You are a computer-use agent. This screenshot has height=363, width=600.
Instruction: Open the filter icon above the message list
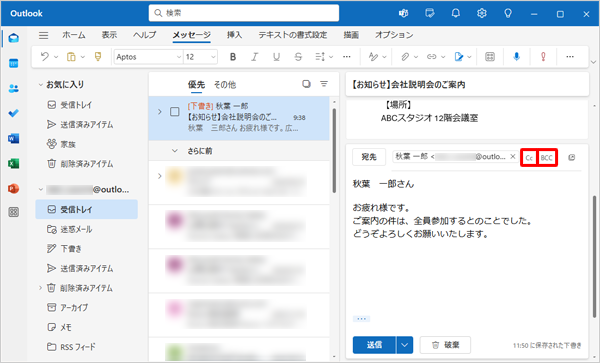coord(324,84)
